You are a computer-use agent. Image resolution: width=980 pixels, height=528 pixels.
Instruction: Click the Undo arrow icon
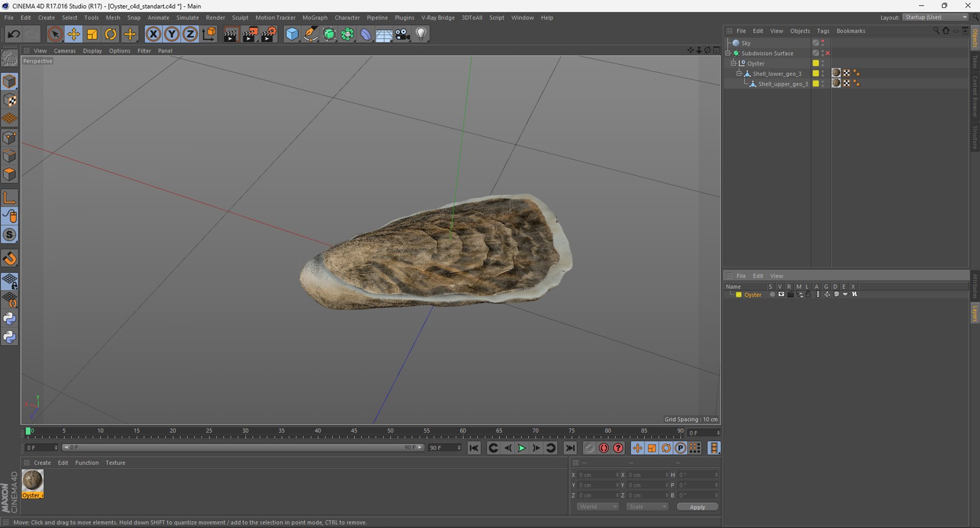(14, 34)
